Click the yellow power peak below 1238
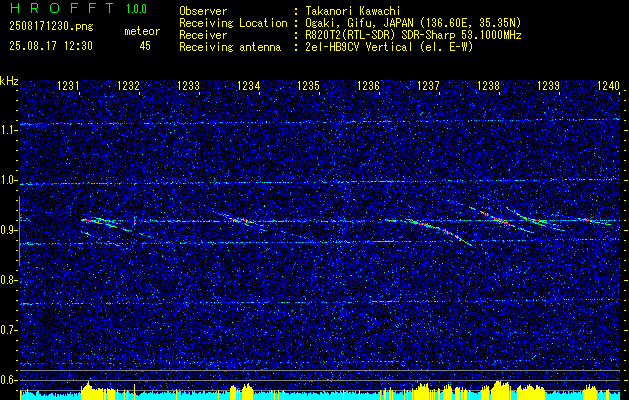The height and width of the screenshot is (400, 629). (x=499, y=389)
